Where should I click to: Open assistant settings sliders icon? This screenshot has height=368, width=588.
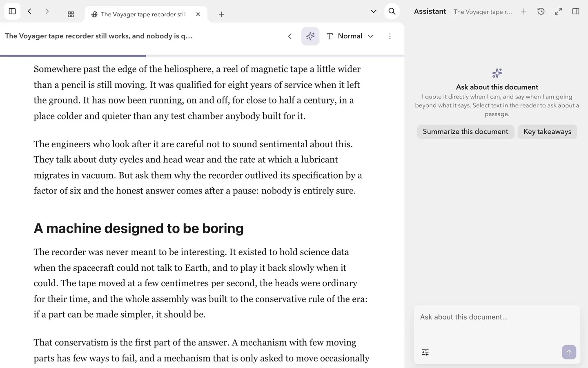click(425, 352)
